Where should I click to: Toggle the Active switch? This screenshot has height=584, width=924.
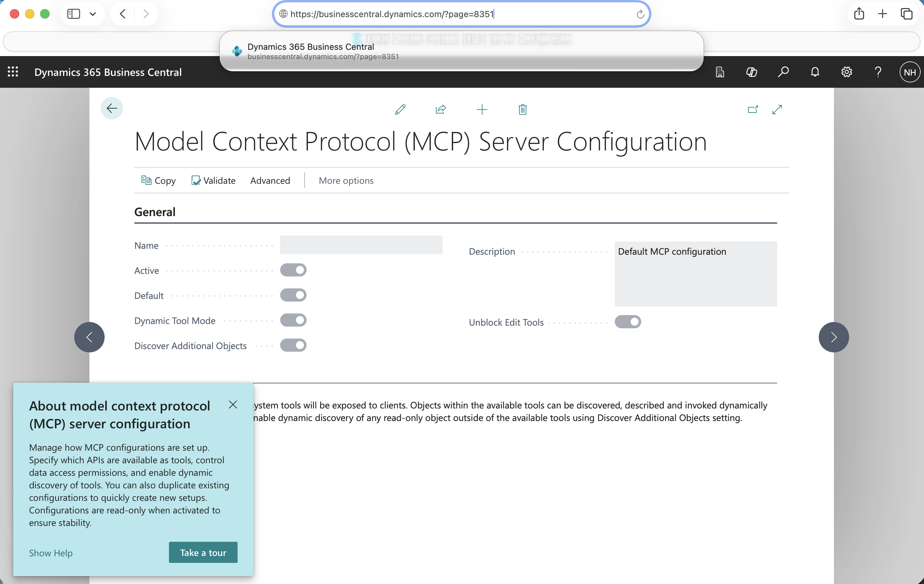(293, 271)
